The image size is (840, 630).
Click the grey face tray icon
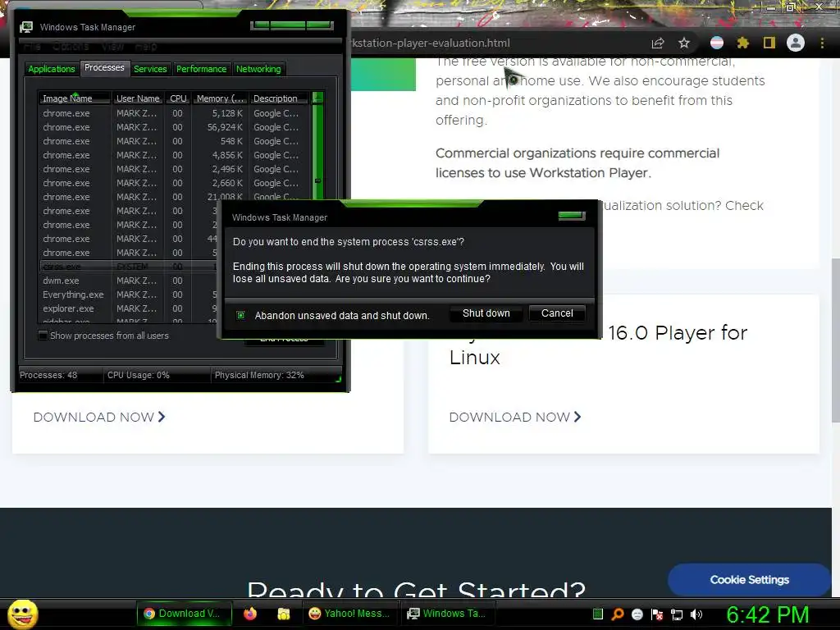tap(637, 614)
